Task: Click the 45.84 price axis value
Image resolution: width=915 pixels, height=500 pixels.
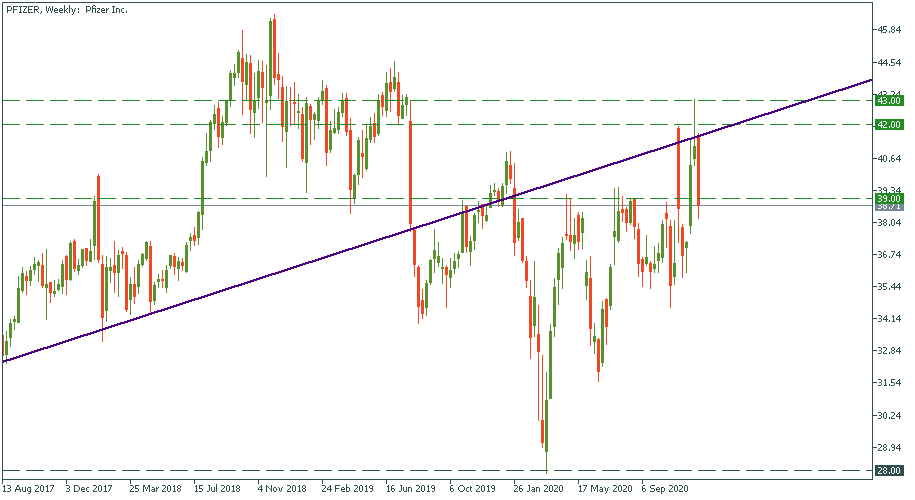Action: pyautogui.click(x=891, y=30)
